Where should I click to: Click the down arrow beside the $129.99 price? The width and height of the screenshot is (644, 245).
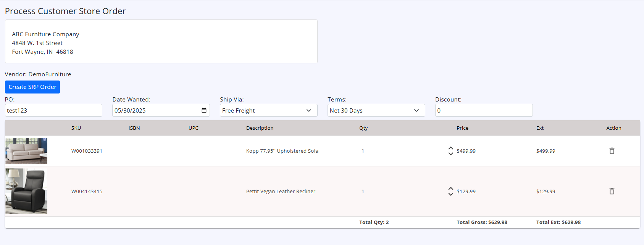[451, 194]
